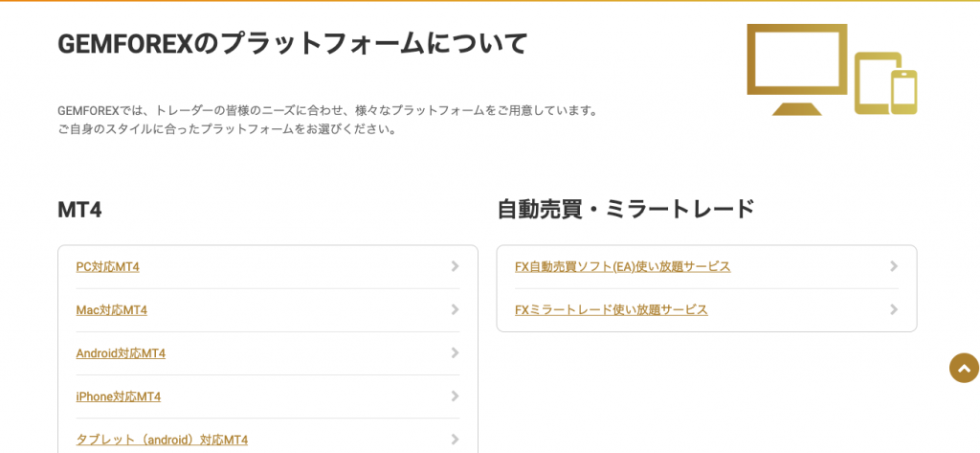Click the chevron beside FX自動売買ソフト(EA)使い放題サービス
The height and width of the screenshot is (453, 980).
[893, 266]
